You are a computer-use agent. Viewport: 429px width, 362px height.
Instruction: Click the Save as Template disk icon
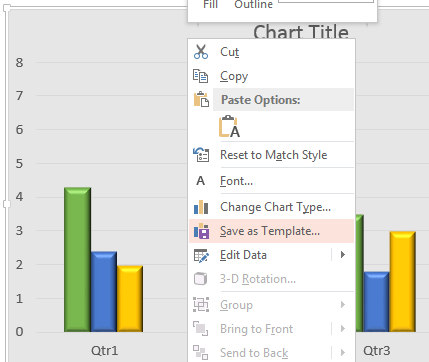point(201,231)
